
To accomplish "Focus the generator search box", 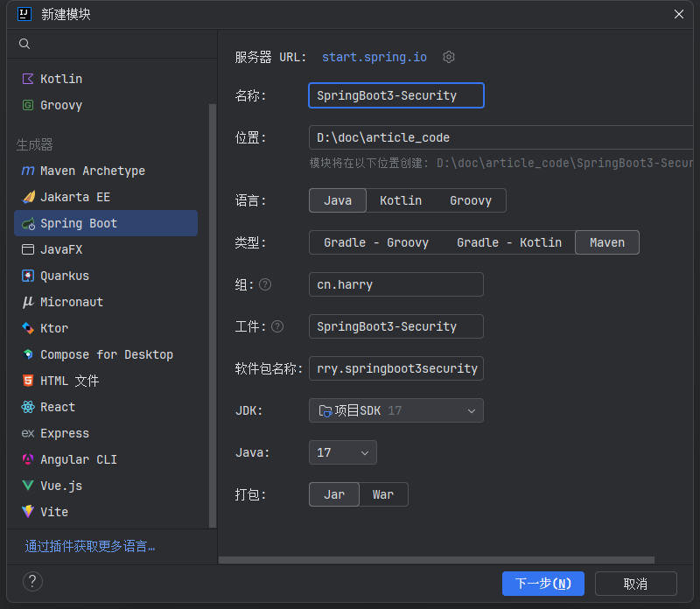I will click(x=112, y=44).
